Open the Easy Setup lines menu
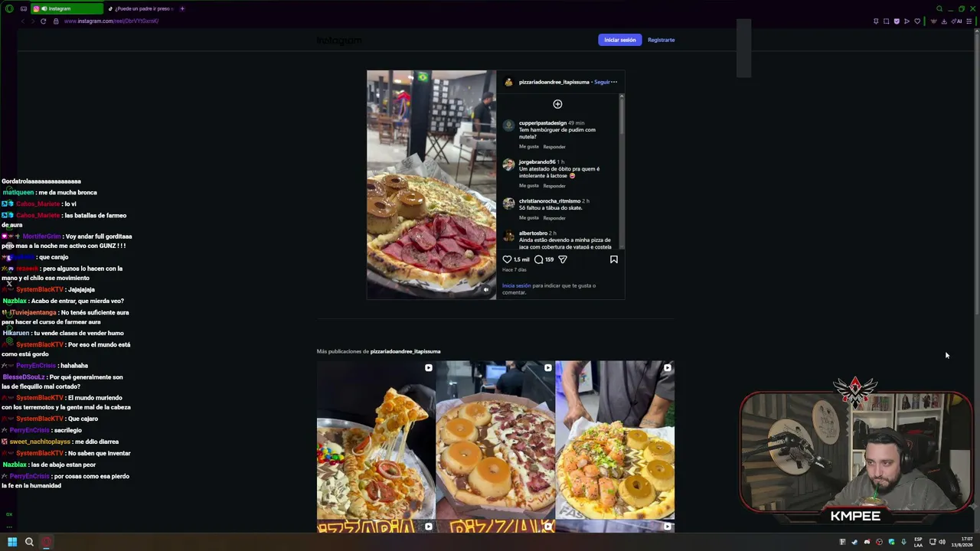 (969, 21)
